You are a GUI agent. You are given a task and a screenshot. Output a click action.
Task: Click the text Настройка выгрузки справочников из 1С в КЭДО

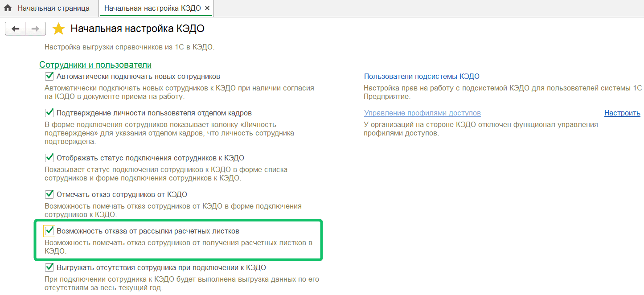click(x=130, y=46)
